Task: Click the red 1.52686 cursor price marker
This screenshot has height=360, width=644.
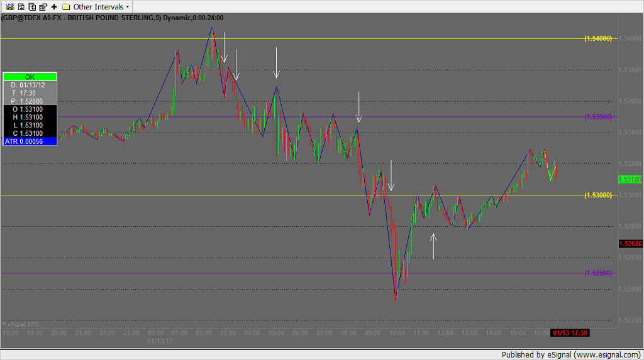Action: click(x=630, y=244)
